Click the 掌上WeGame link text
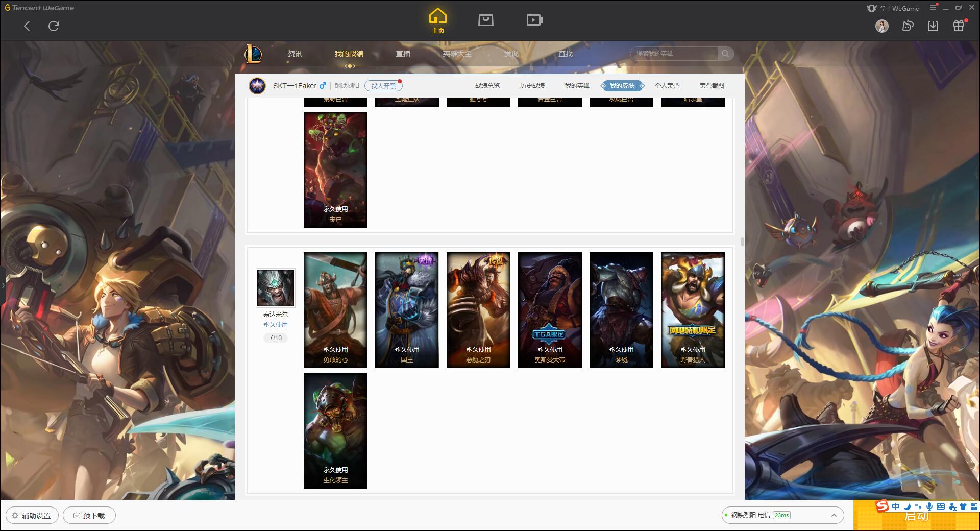The image size is (980, 531). point(899,8)
